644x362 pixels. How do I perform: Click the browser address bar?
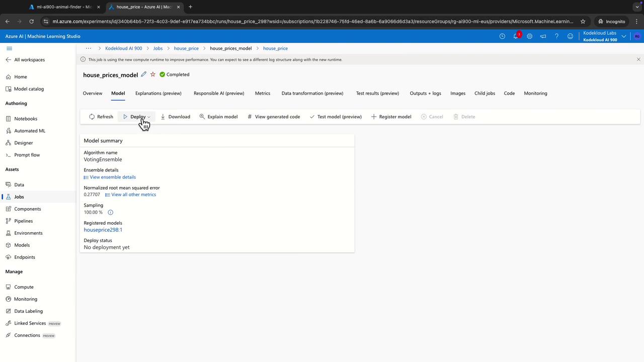point(312,22)
